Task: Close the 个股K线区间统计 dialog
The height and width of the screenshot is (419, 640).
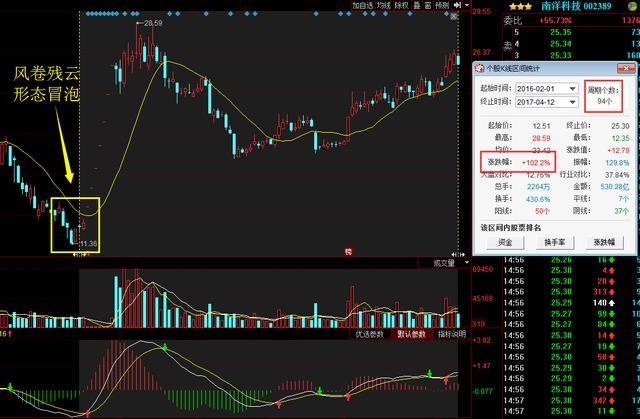Action: pos(626,69)
